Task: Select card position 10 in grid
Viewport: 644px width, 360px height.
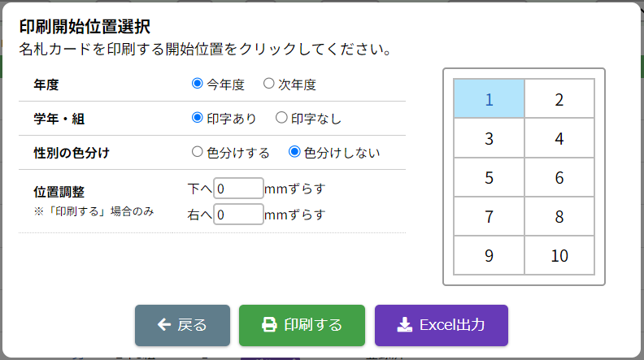Action: [559, 256]
